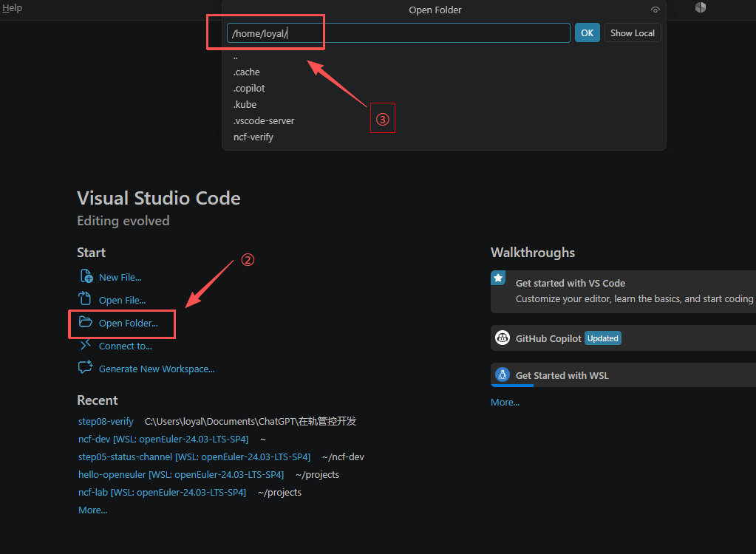Click the New File icon
This screenshot has width=756, height=554.
tap(86, 276)
